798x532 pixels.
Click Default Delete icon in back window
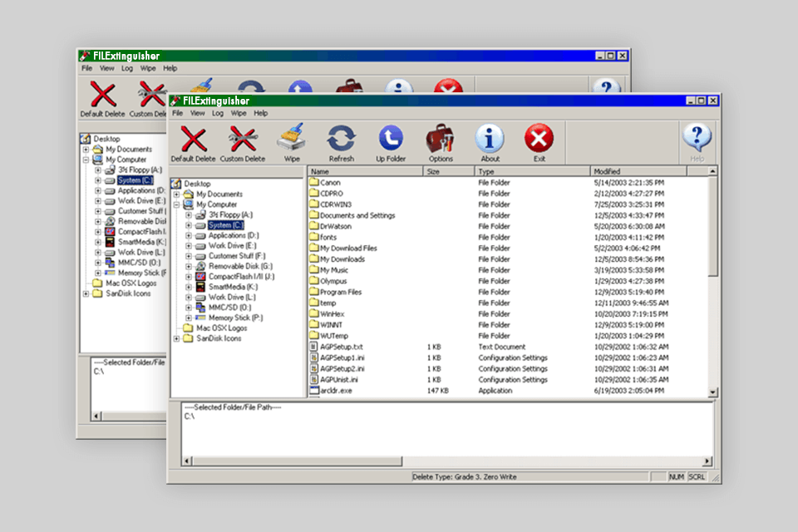tap(103, 94)
